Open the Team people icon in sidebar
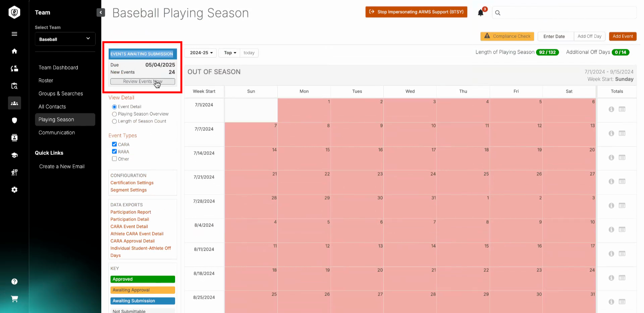Screen dimensions: 644x313 point(14,103)
